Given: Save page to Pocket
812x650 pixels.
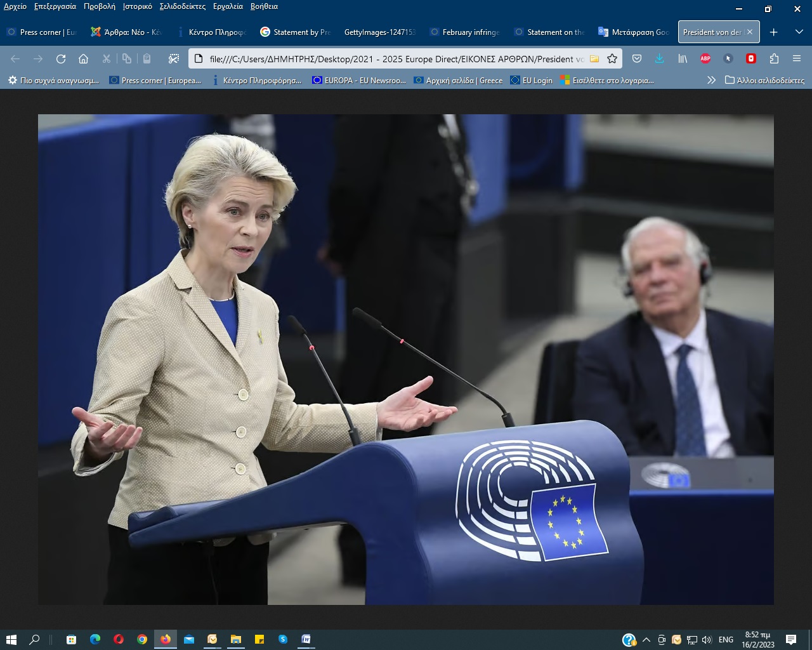Looking at the screenshot, I should 637,59.
